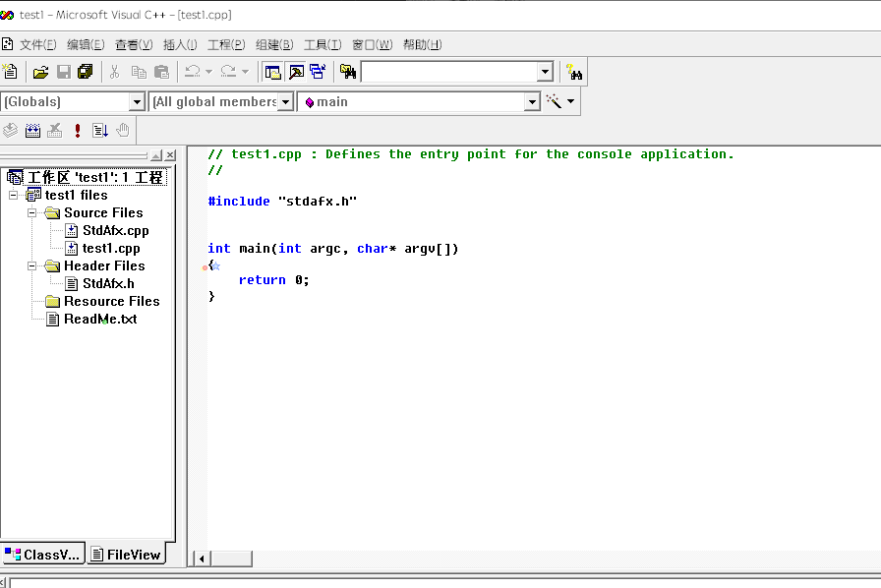Click the red Execute Program exclamation icon

(78, 131)
